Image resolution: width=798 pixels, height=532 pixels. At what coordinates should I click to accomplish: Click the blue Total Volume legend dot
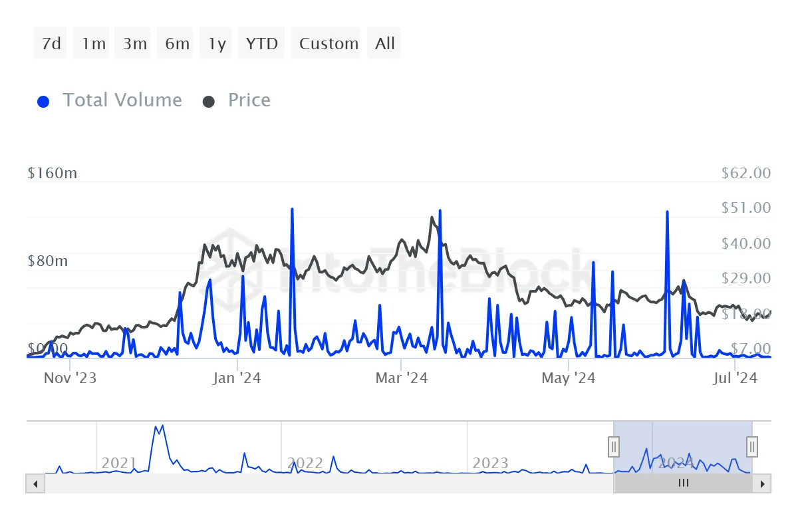44,102
